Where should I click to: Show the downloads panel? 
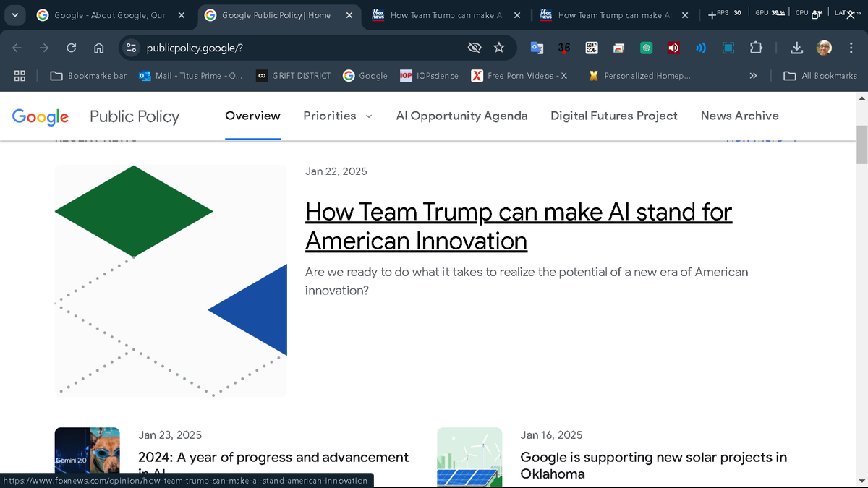click(796, 48)
